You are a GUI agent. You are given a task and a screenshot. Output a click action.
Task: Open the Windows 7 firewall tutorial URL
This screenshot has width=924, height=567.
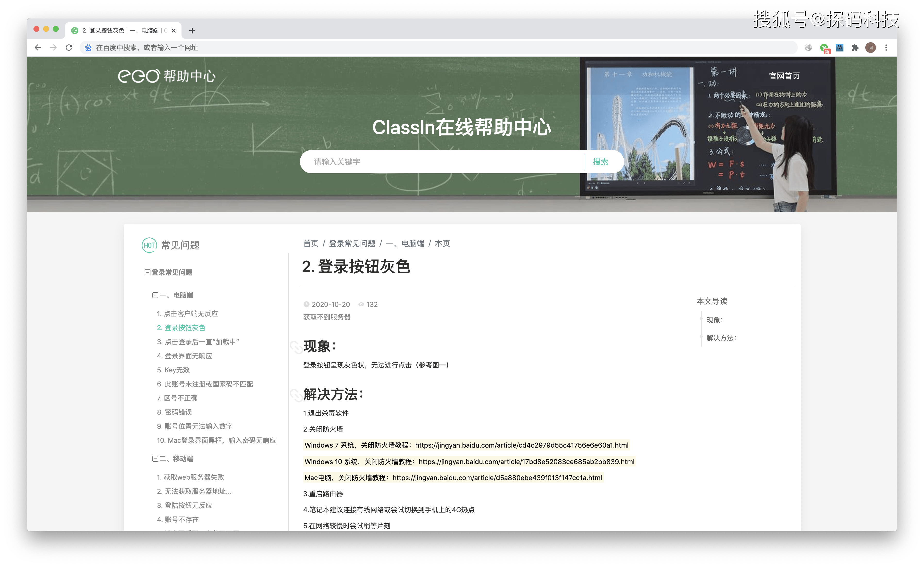(x=522, y=445)
